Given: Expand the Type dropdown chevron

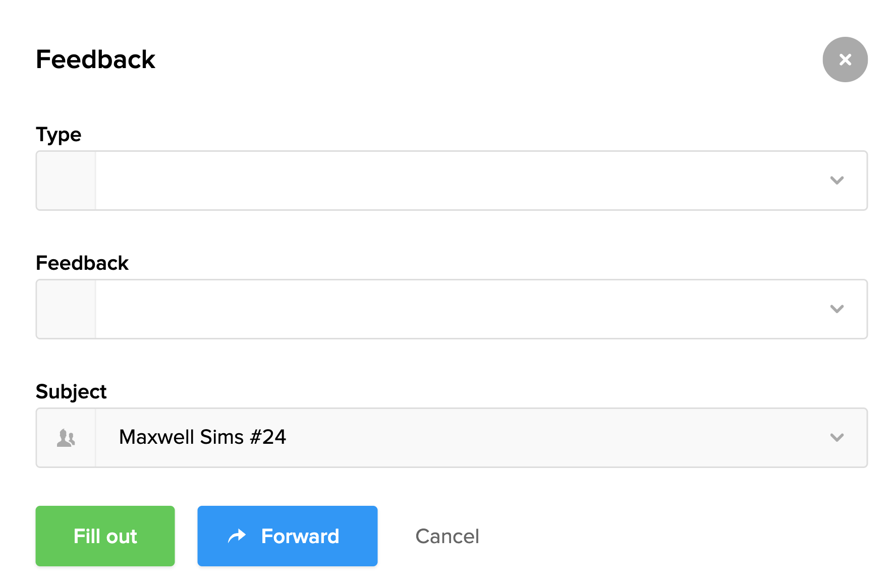Looking at the screenshot, I should pyautogui.click(x=837, y=181).
